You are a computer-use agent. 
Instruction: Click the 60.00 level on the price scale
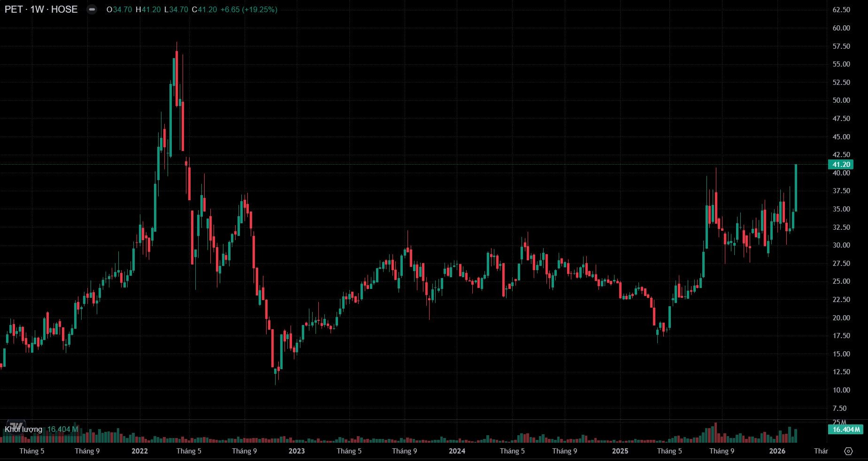coord(841,28)
